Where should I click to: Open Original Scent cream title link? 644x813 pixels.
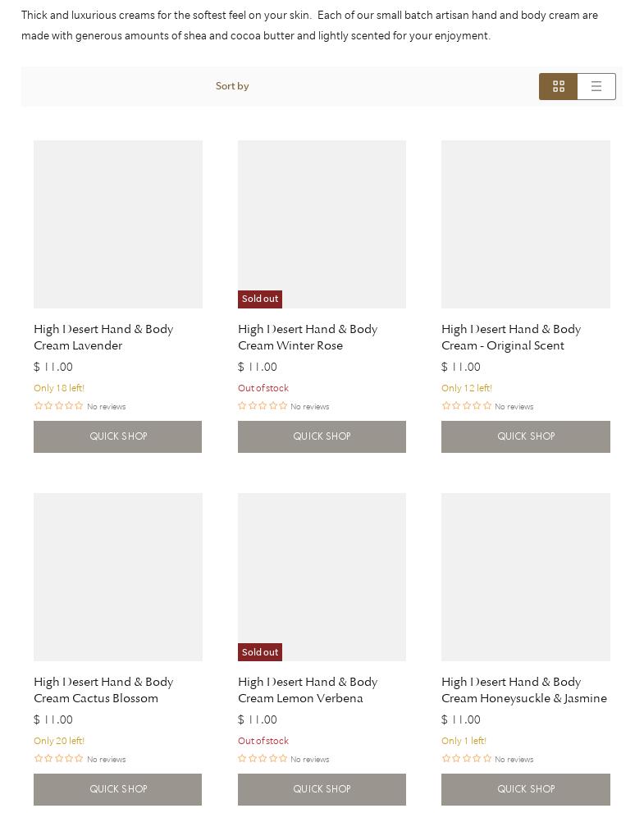pos(511,337)
